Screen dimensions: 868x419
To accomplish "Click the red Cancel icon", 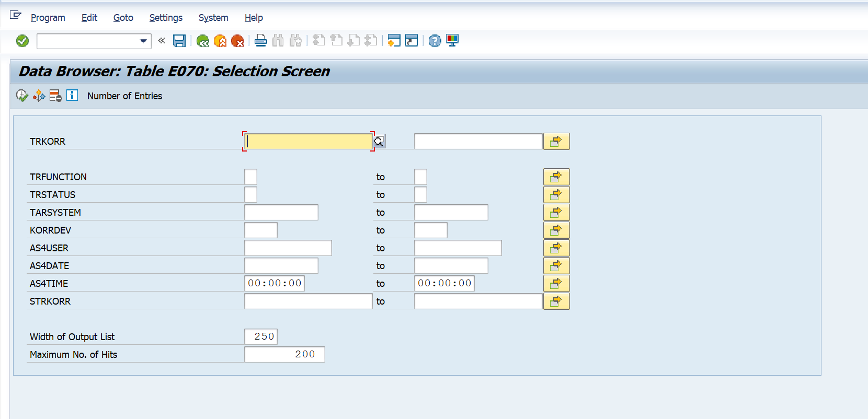I will [x=237, y=41].
